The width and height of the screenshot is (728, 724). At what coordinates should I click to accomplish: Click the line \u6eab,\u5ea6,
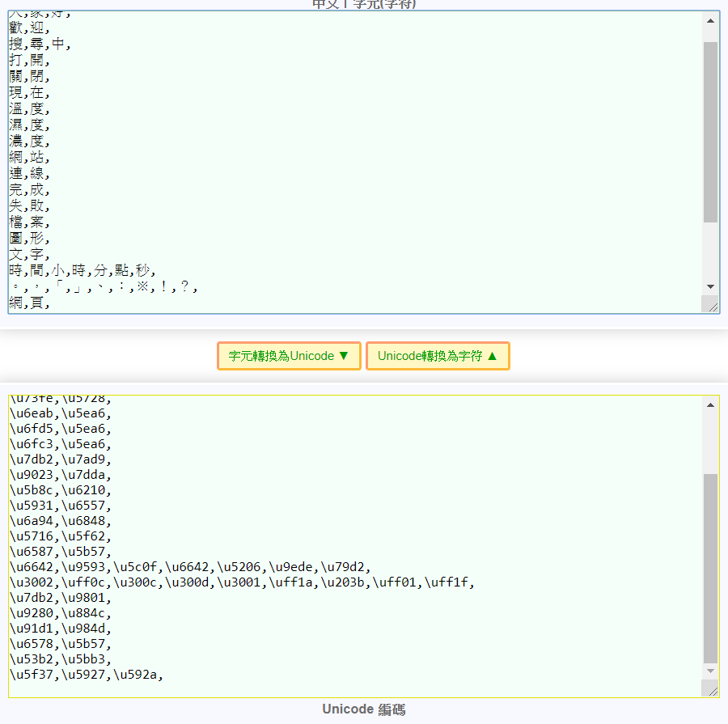pos(61,413)
